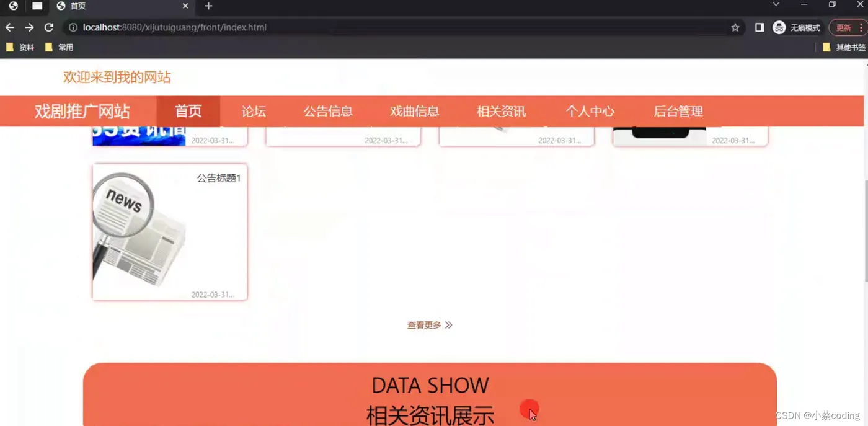Bookmark this page with the star icon

coord(735,27)
